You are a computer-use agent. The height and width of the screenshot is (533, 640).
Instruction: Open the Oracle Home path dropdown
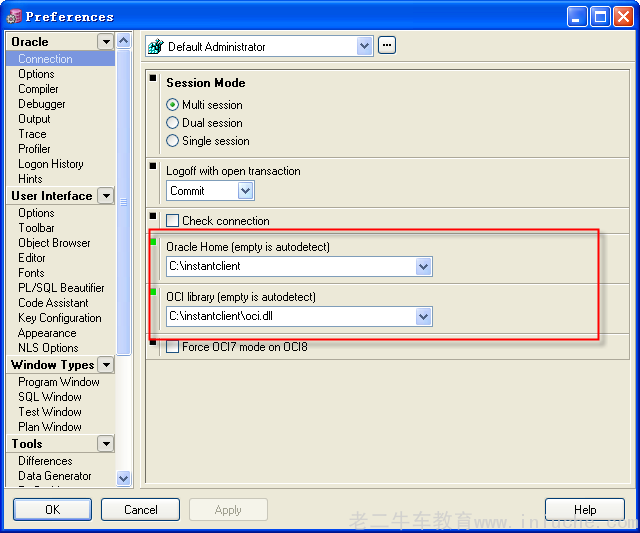pos(424,267)
